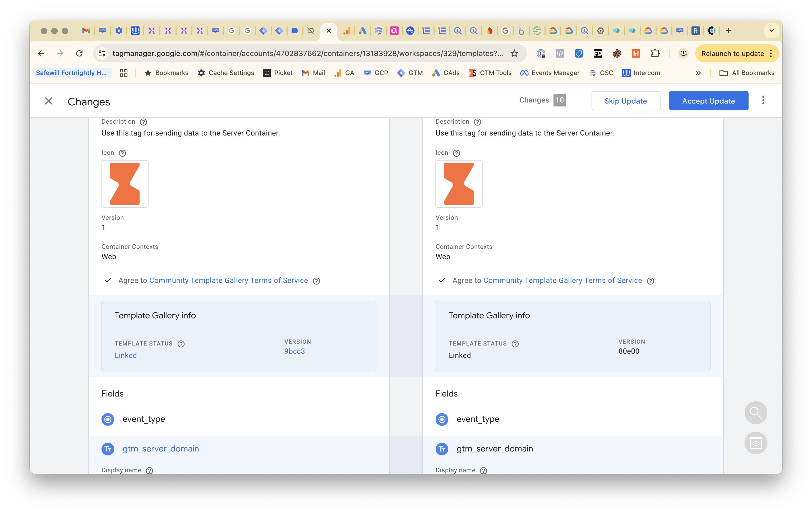812x513 pixels.
Task: Open the left Community Template Gallery Terms link
Action: pos(228,281)
